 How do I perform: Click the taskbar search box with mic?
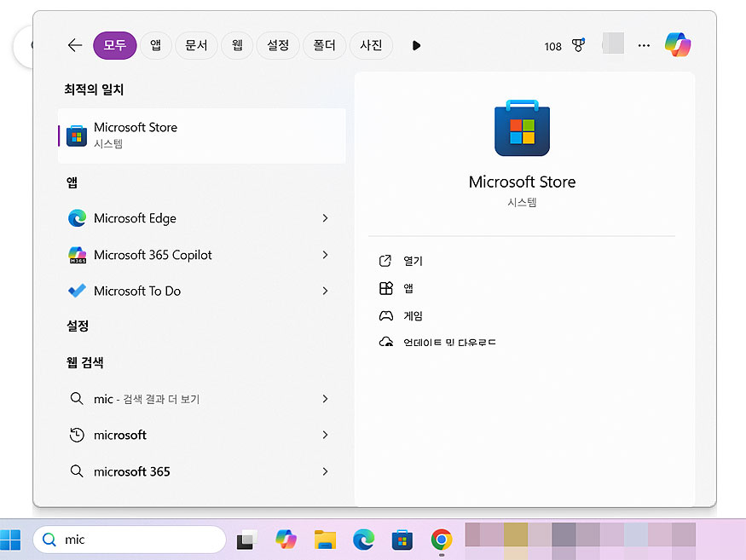(x=130, y=540)
